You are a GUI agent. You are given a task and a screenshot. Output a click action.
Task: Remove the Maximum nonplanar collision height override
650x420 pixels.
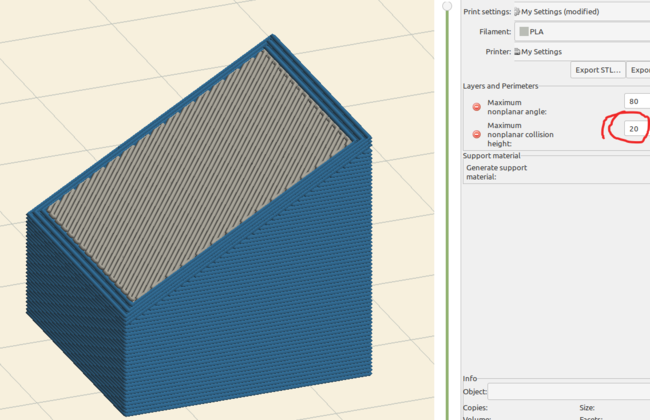point(477,134)
